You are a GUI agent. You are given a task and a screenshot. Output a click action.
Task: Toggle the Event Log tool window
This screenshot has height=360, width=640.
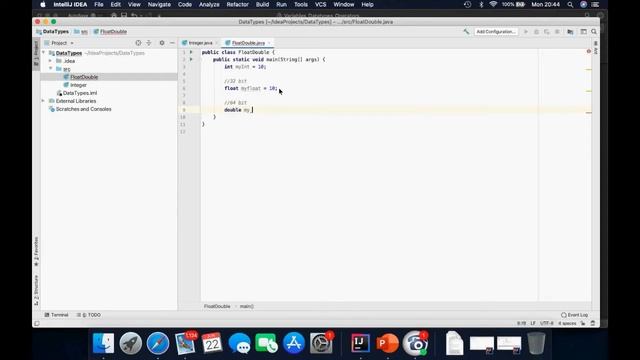[x=575, y=315]
